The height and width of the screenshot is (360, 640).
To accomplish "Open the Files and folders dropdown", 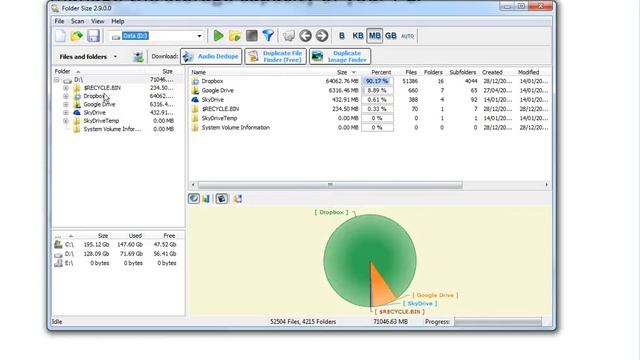I will click(x=115, y=57).
